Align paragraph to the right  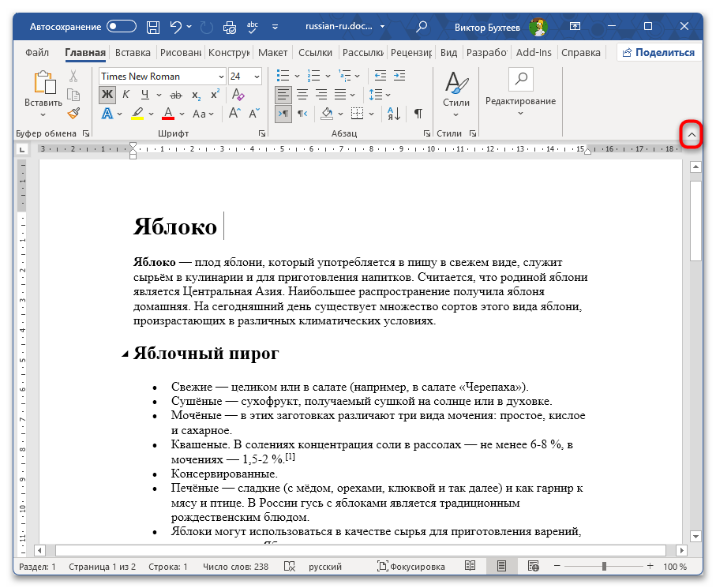(x=321, y=95)
